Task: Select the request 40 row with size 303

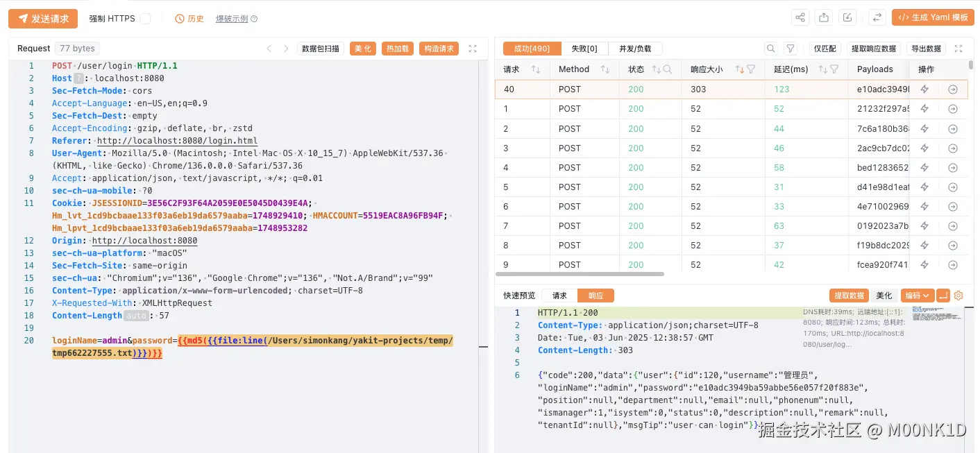Action: 732,89
